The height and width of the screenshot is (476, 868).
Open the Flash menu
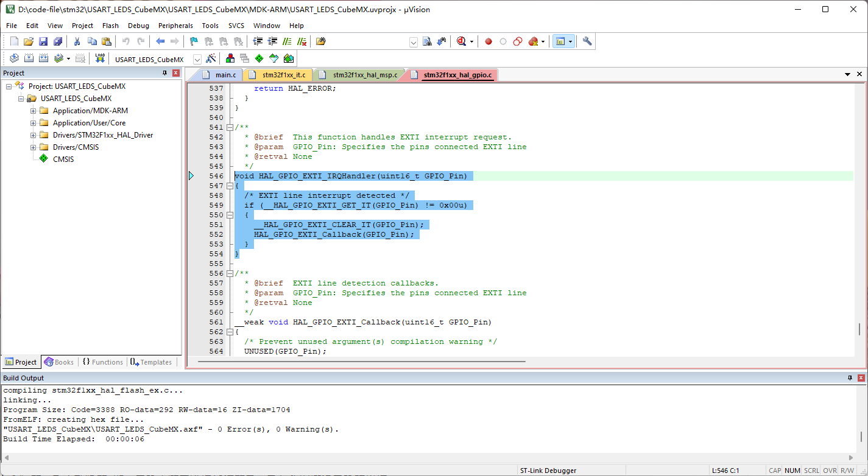(111, 26)
